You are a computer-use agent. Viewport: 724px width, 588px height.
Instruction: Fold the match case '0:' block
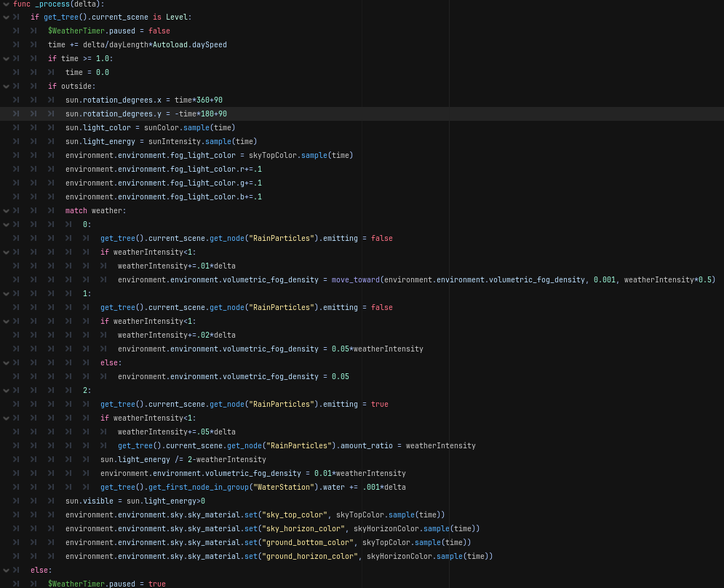point(6,224)
